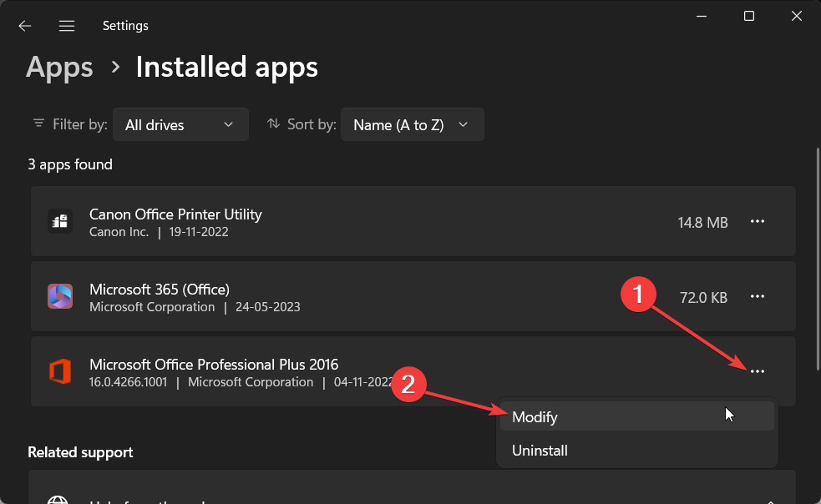This screenshot has width=821, height=504.
Task: Maximize the Settings window
Action: pyautogui.click(x=749, y=16)
